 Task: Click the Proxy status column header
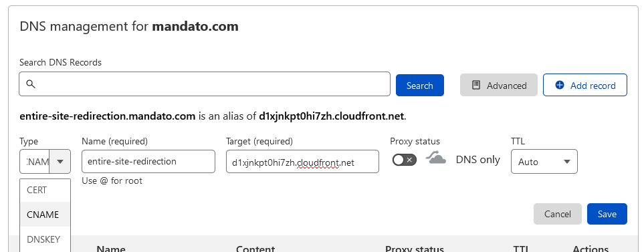pos(415,249)
